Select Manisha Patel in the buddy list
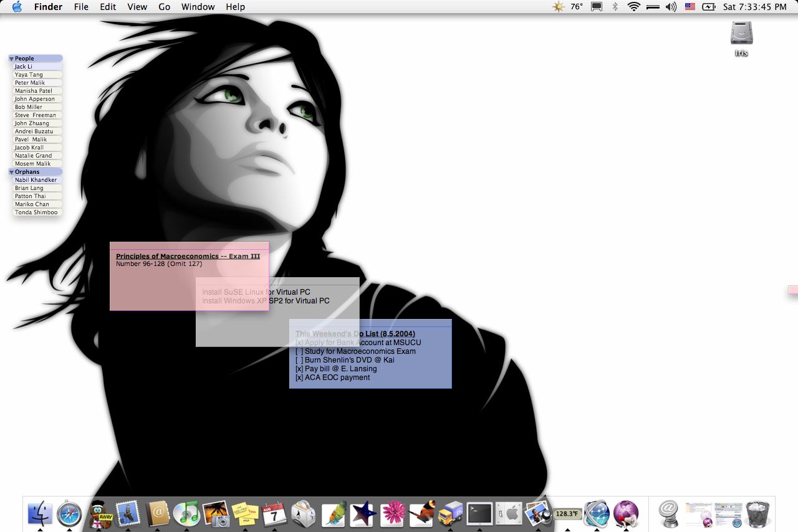 (37, 91)
